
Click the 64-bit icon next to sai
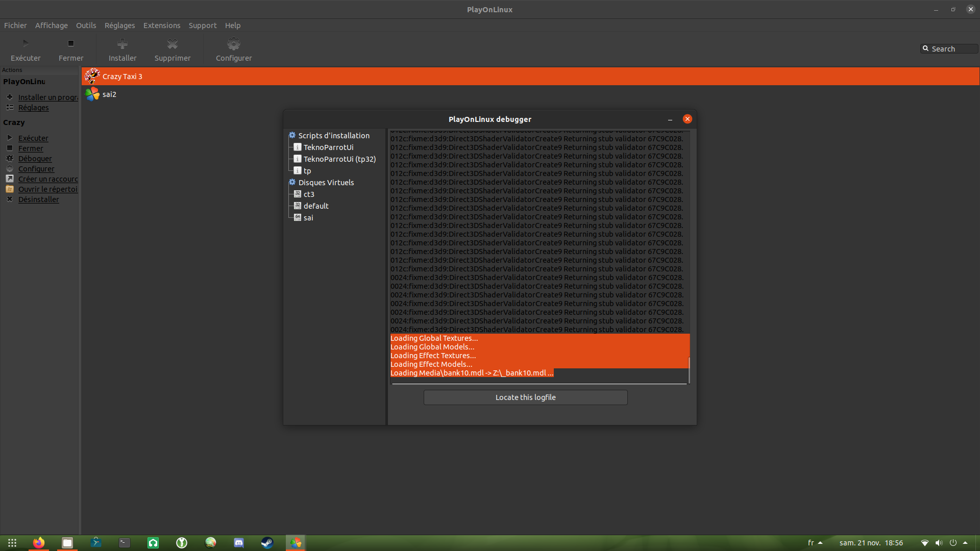pos(298,217)
